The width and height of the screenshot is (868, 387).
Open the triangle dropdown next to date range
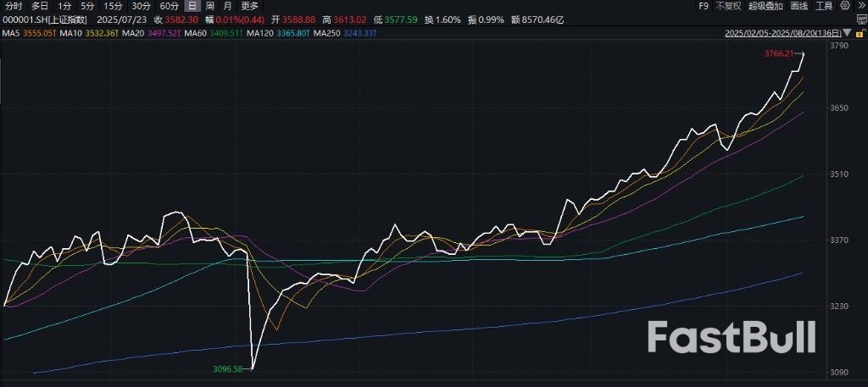point(846,33)
